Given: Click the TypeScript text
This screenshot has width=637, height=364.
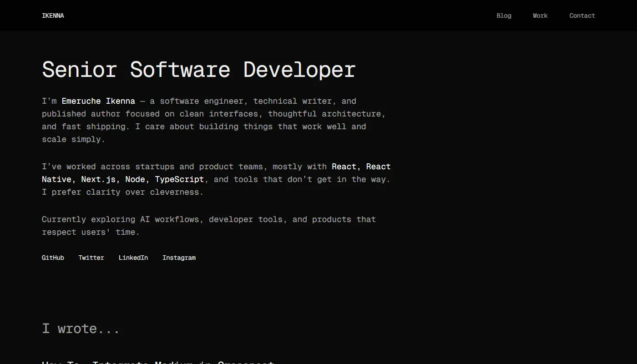Looking at the screenshot, I should tap(179, 179).
